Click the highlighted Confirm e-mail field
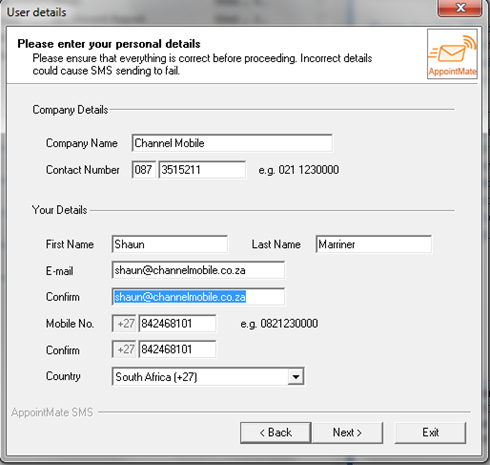This screenshot has height=465, width=490. click(x=198, y=297)
